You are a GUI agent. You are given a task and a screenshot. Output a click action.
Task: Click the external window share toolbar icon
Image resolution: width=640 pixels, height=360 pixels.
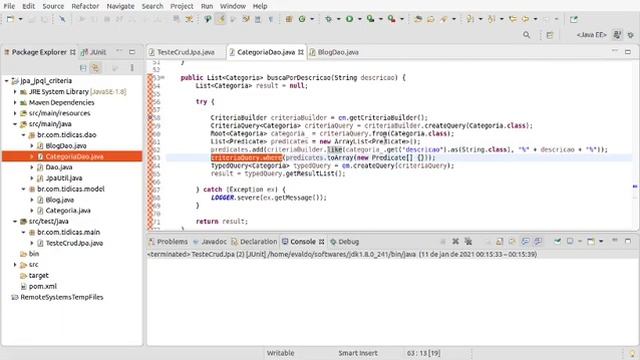[x=574, y=19]
